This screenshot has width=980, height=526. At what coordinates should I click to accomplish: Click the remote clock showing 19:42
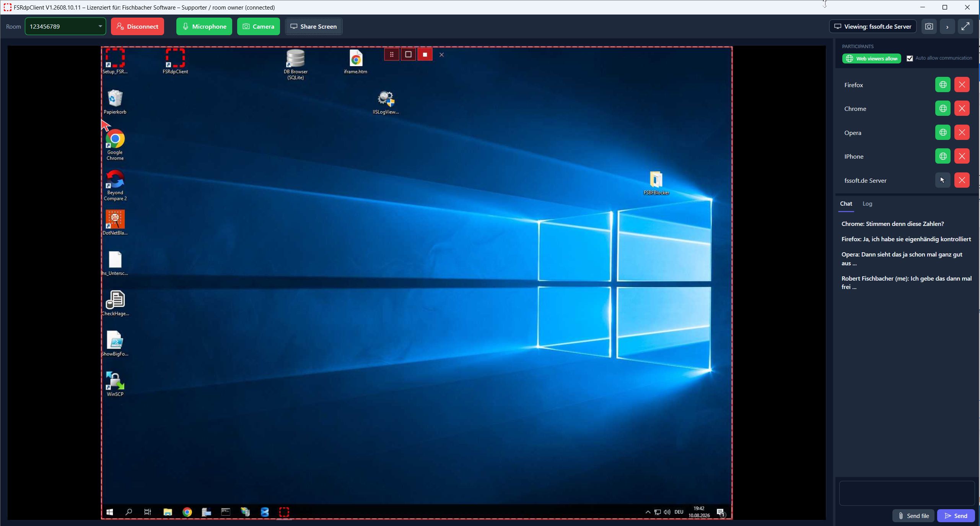[x=699, y=512]
